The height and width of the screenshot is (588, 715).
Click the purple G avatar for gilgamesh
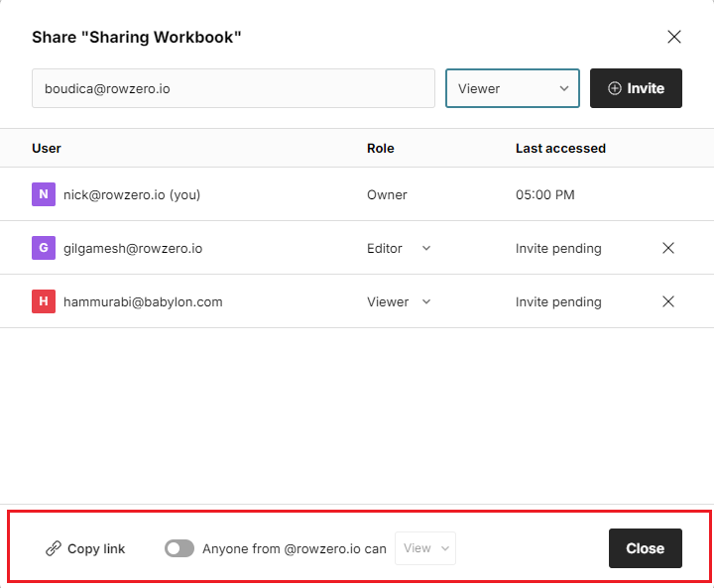pyautogui.click(x=43, y=248)
